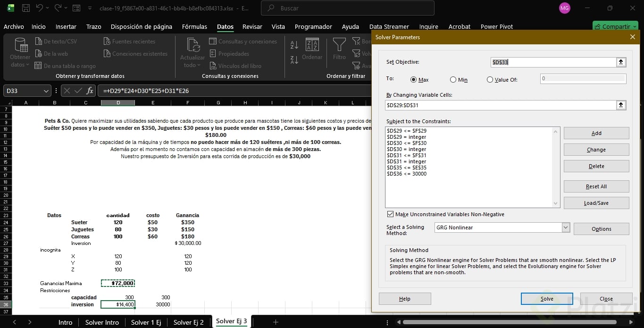
Task: Collapse the Set Objective range selector
Action: pos(621,62)
